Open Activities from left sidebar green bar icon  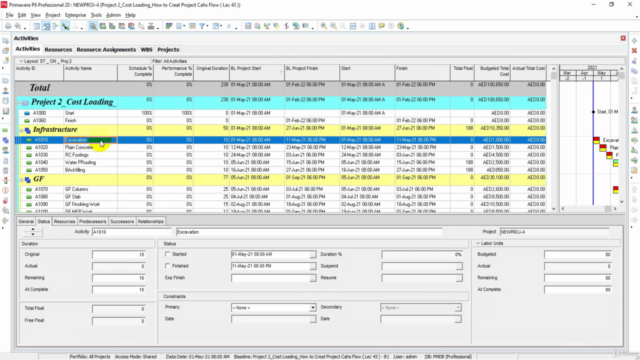point(5,130)
